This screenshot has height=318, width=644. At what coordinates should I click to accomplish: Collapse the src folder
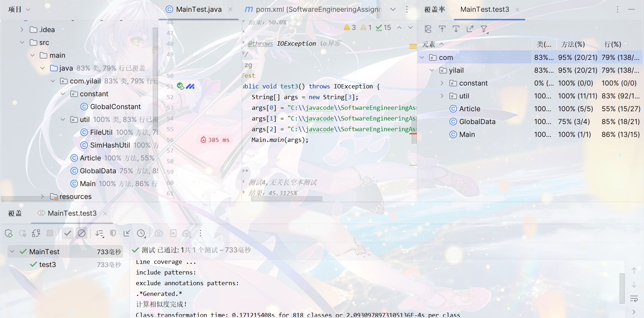[x=22, y=42]
